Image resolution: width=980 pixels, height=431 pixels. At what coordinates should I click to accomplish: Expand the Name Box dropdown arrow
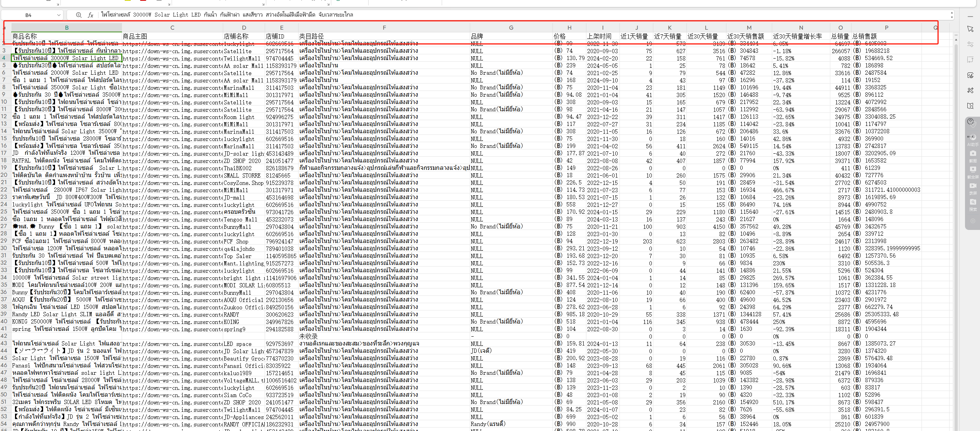(x=58, y=15)
